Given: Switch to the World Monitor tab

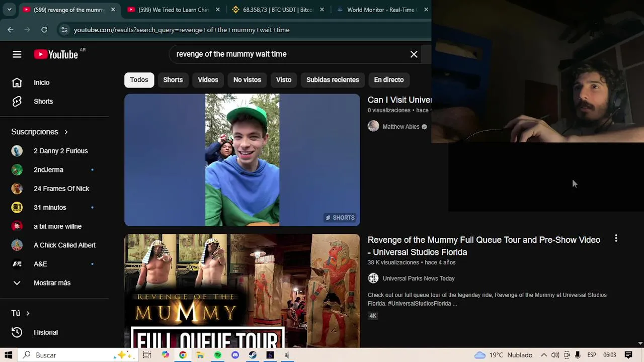Looking at the screenshot, I should 381,10.
